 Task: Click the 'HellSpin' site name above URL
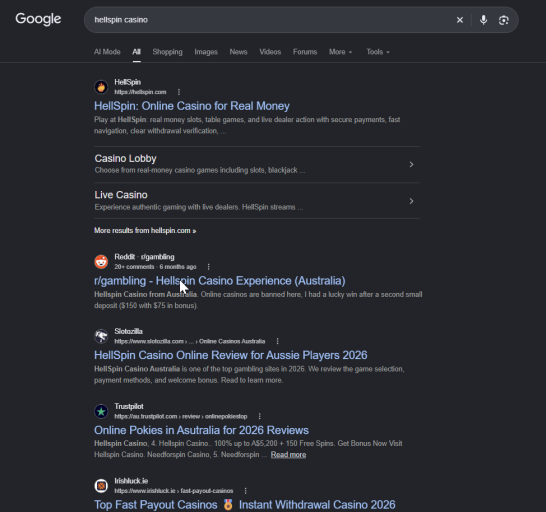(x=128, y=82)
